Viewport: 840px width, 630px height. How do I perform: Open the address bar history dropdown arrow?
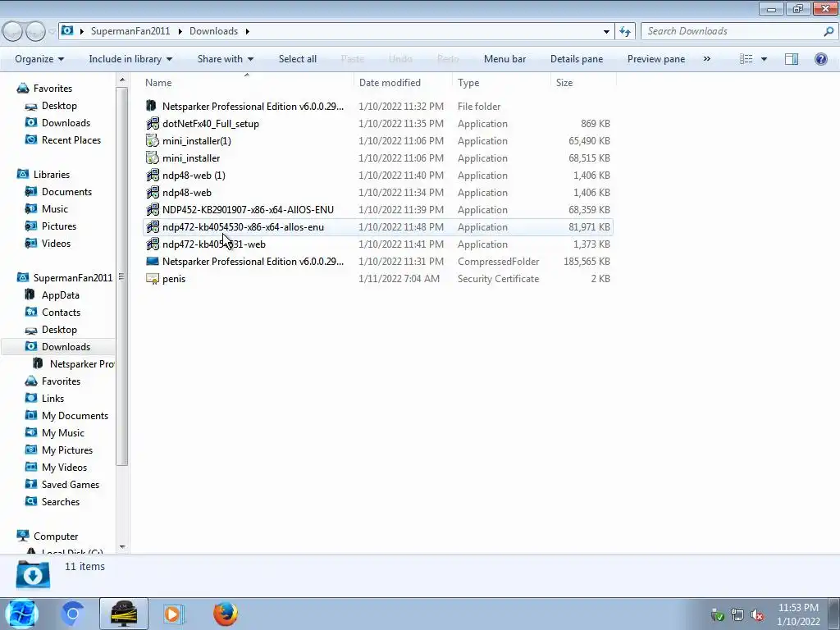(606, 31)
